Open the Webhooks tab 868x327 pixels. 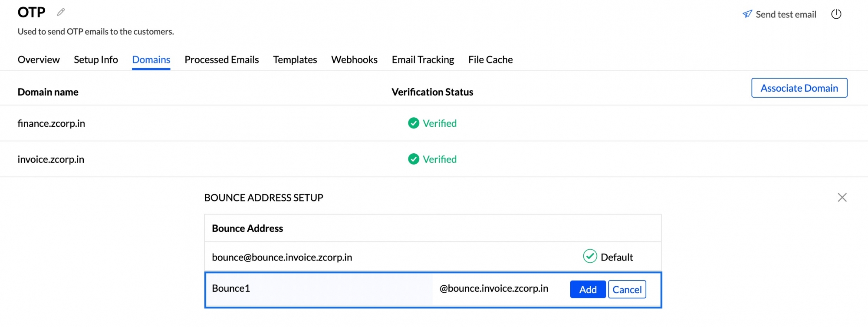pyautogui.click(x=354, y=59)
